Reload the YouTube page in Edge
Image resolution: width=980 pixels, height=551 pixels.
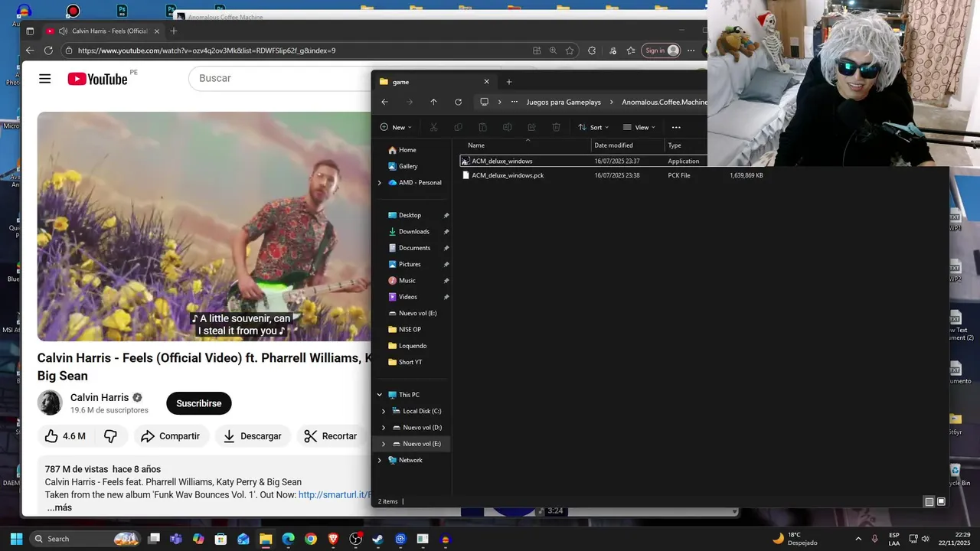pyautogui.click(x=48, y=51)
